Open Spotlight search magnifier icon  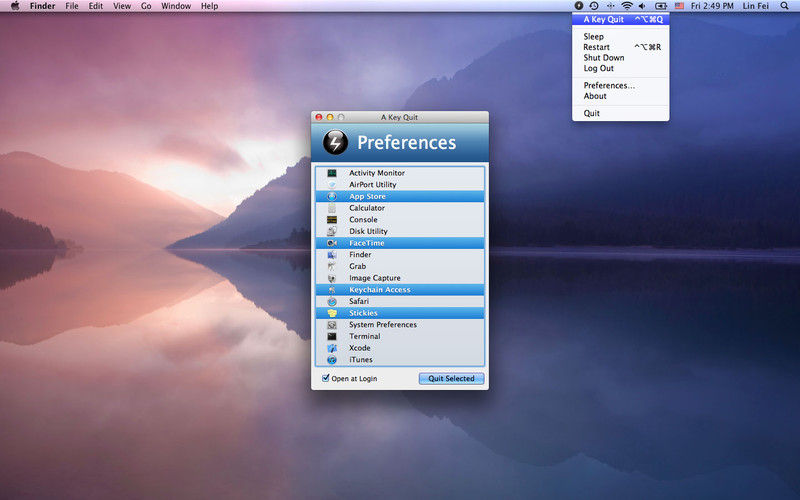coord(784,6)
